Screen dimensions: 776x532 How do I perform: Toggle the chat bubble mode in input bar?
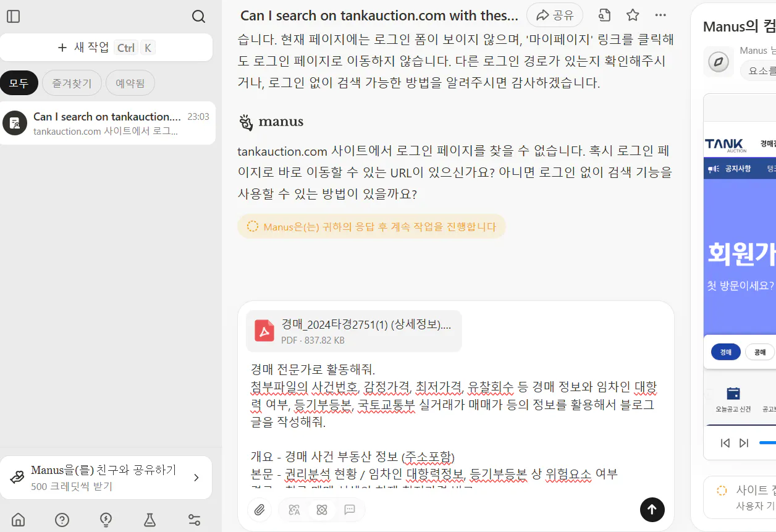(x=350, y=510)
